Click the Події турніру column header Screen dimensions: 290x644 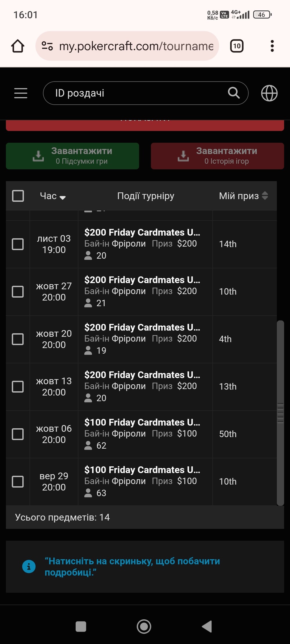point(146,196)
